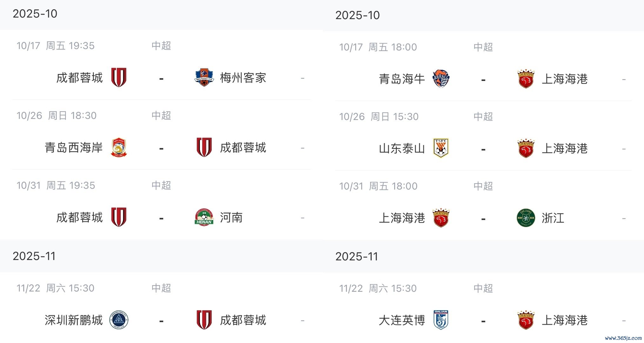Select the Shenzhen Peng City (深圳新鹏城) round logo
This screenshot has width=644, height=343.
[x=119, y=320]
